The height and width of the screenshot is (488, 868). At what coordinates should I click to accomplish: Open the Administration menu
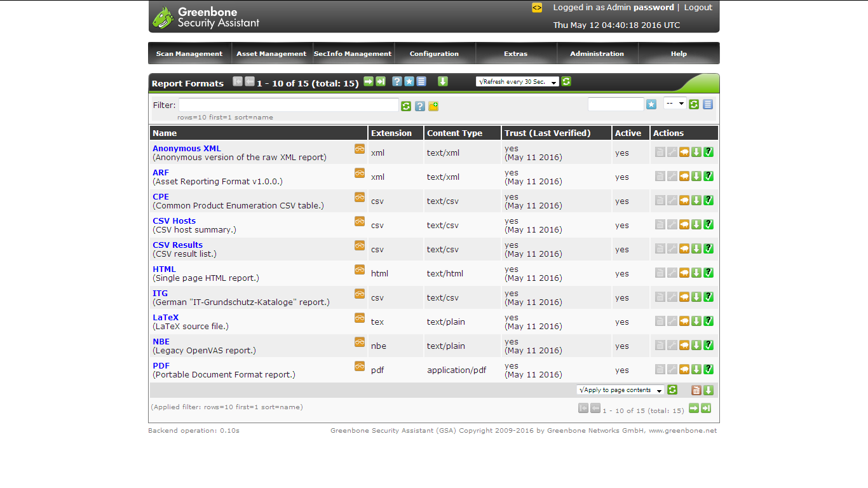(x=597, y=53)
